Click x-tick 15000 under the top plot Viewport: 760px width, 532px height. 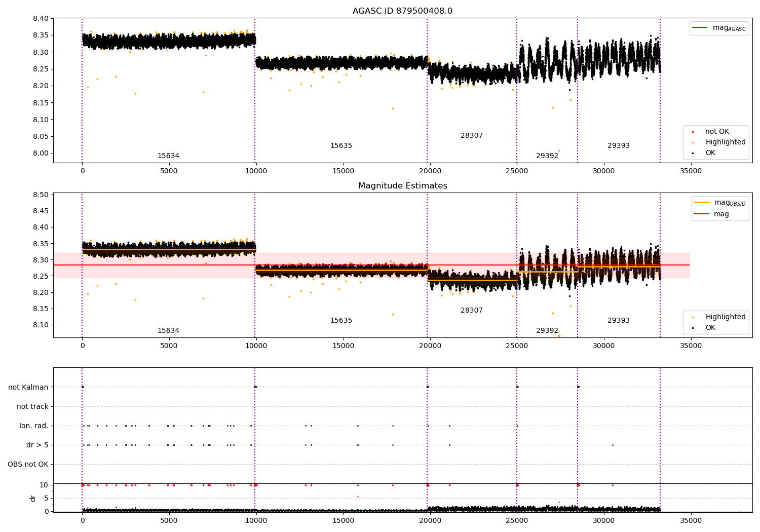(x=343, y=171)
